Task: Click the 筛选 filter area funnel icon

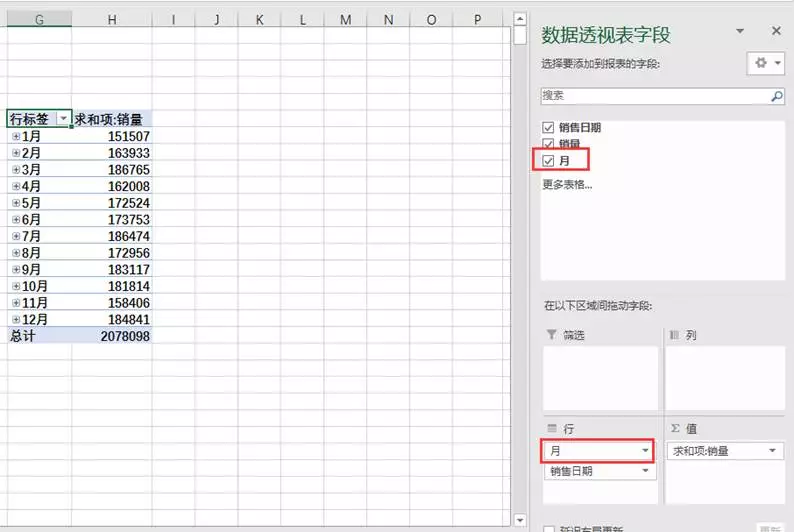Action: [x=551, y=335]
